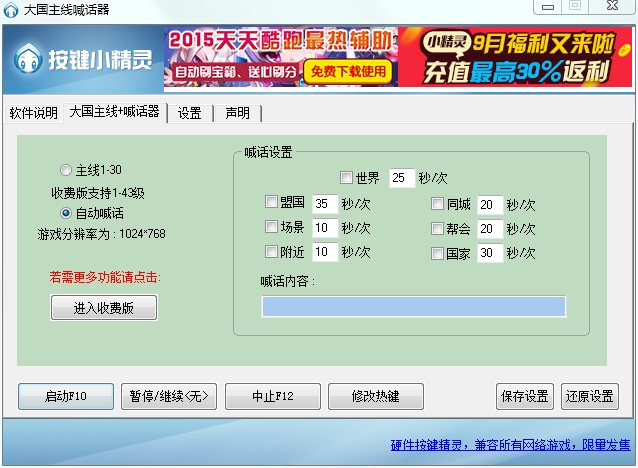Start the script with 启动F10 button

[x=66, y=396]
